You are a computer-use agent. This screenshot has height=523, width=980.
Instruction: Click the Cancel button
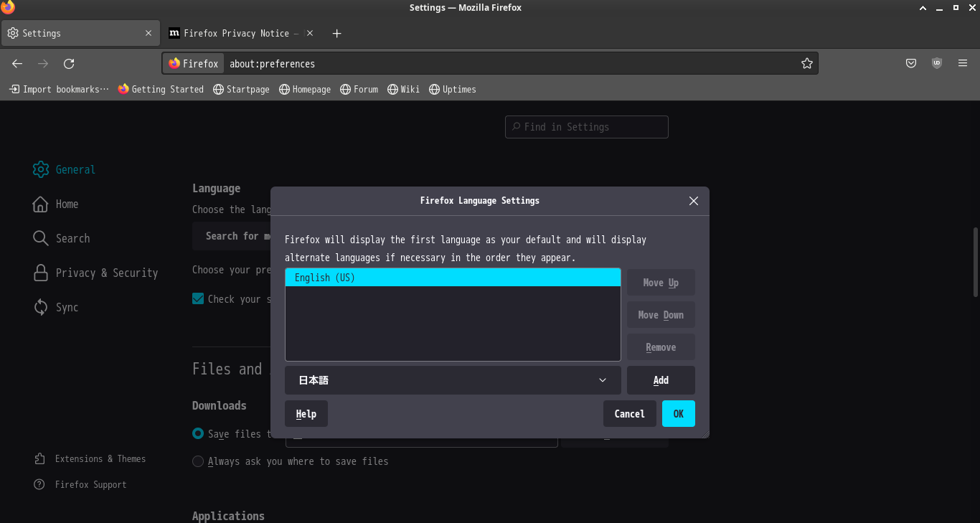630,414
